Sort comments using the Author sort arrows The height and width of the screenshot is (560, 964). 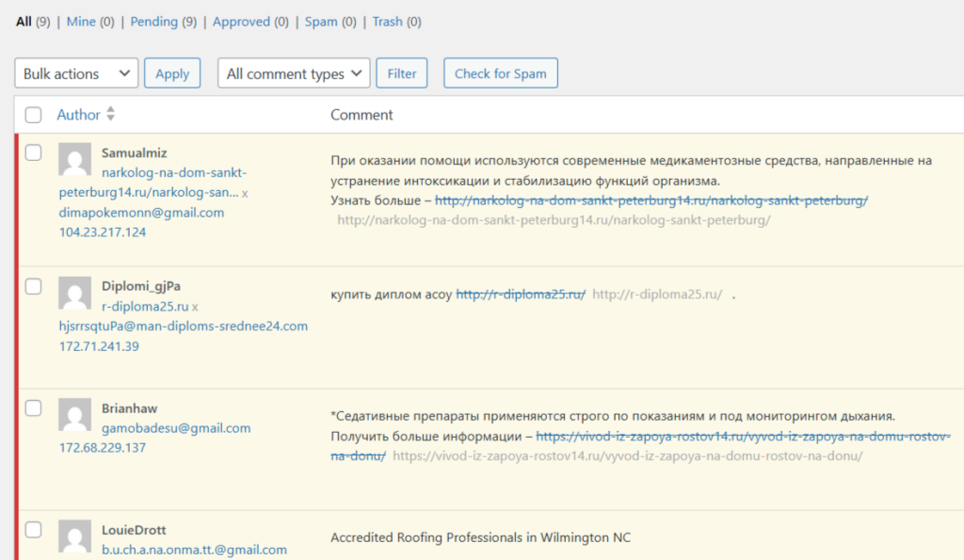(111, 115)
